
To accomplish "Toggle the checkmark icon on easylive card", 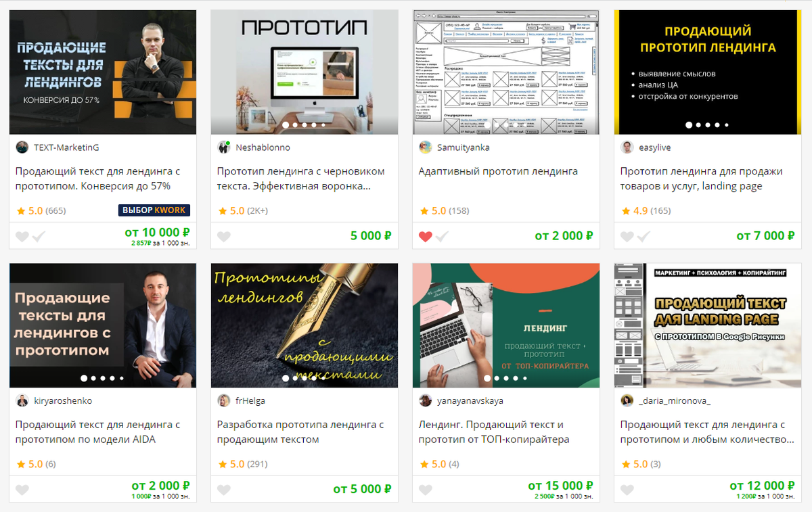I will [x=644, y=237].
